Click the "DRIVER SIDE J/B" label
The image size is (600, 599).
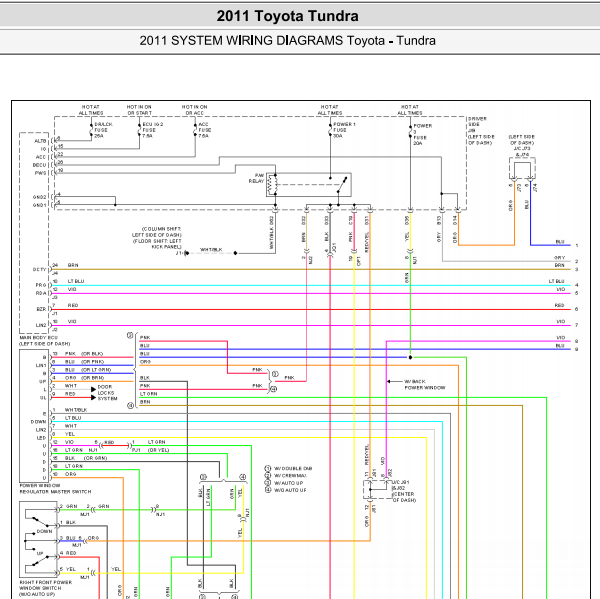click(478, 125)
